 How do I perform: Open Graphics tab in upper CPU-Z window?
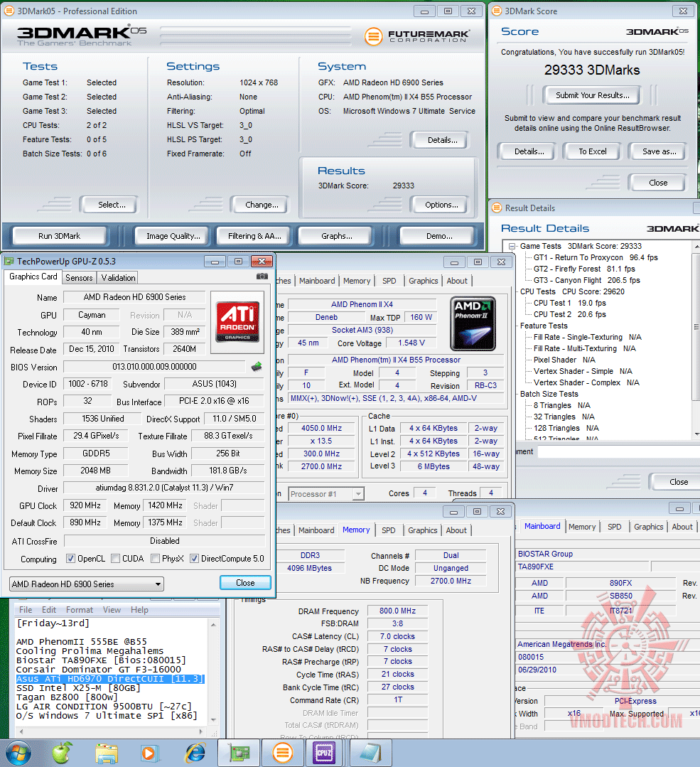coord(423,281)
